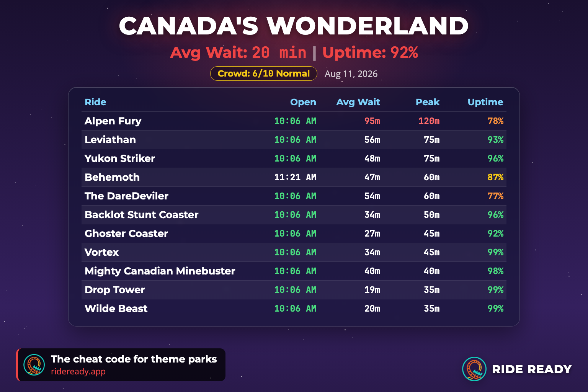Click the Crowd 6/10 Normal badge
This screenshot has width=588, height=392.
[264, 73]
